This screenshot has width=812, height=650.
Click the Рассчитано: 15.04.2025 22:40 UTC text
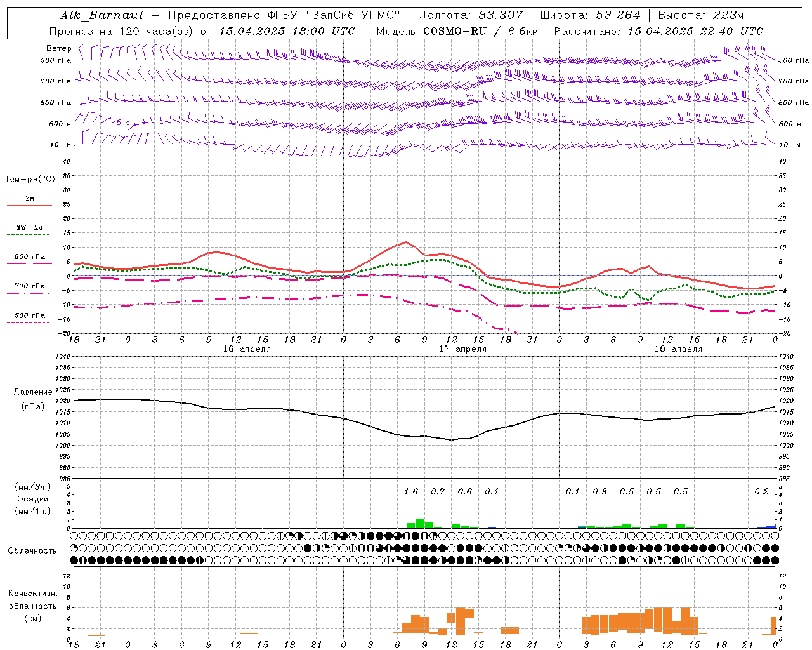pos(658,31)
